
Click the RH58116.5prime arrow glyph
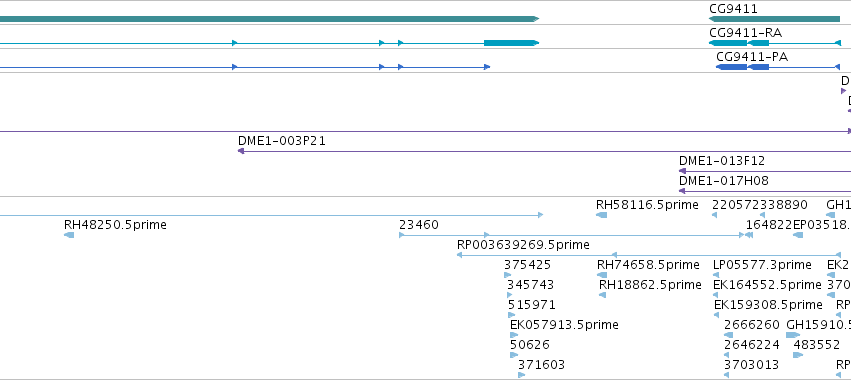601,215
